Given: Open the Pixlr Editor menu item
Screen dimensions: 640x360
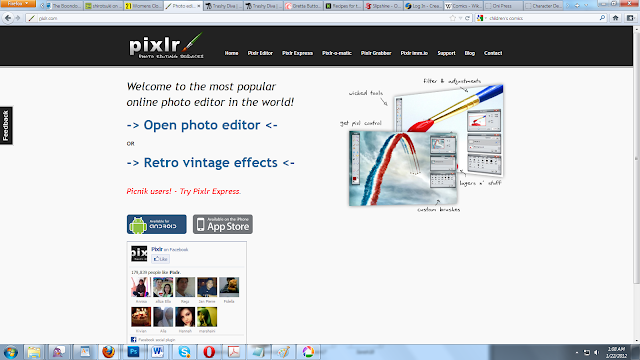Looking at the screenshot, I should click(260, 53).
